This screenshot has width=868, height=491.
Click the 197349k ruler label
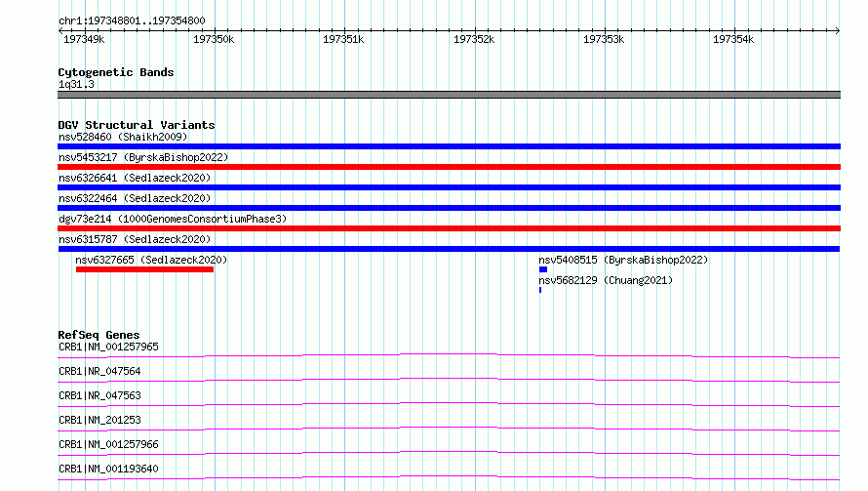click(84, 39)
